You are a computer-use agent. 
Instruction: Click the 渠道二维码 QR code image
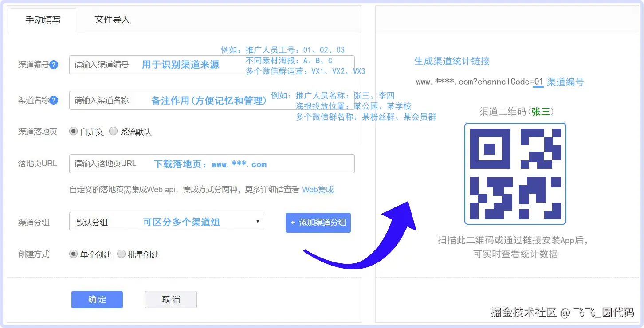(515, 174)
